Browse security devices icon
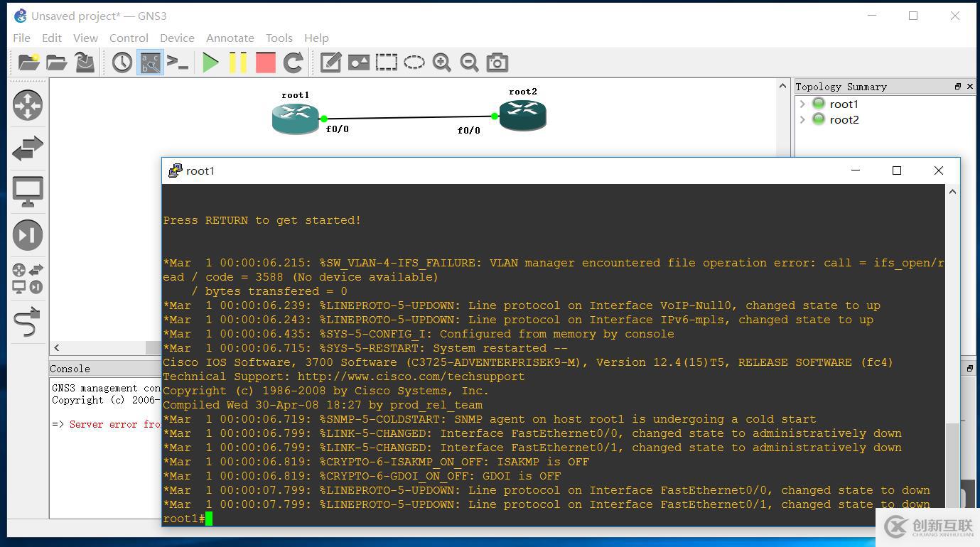This screenshot has width=980, height=547. point(28,235)
